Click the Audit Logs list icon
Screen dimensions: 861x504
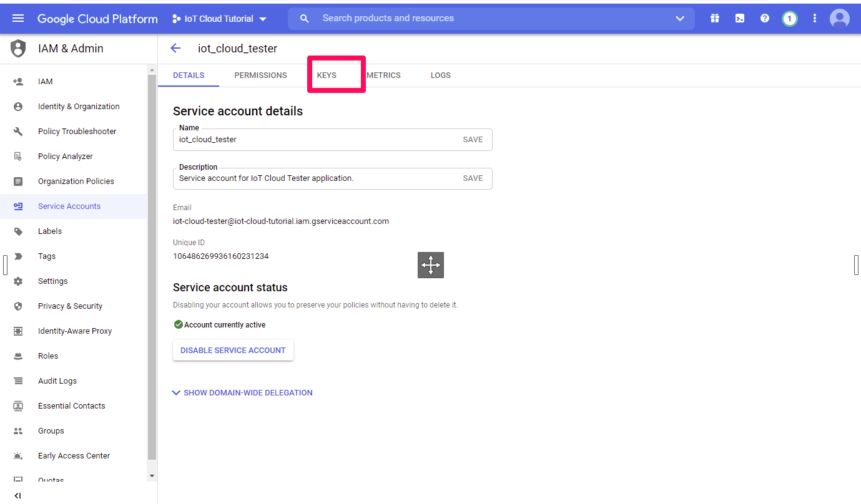click(x=18, y=381)
